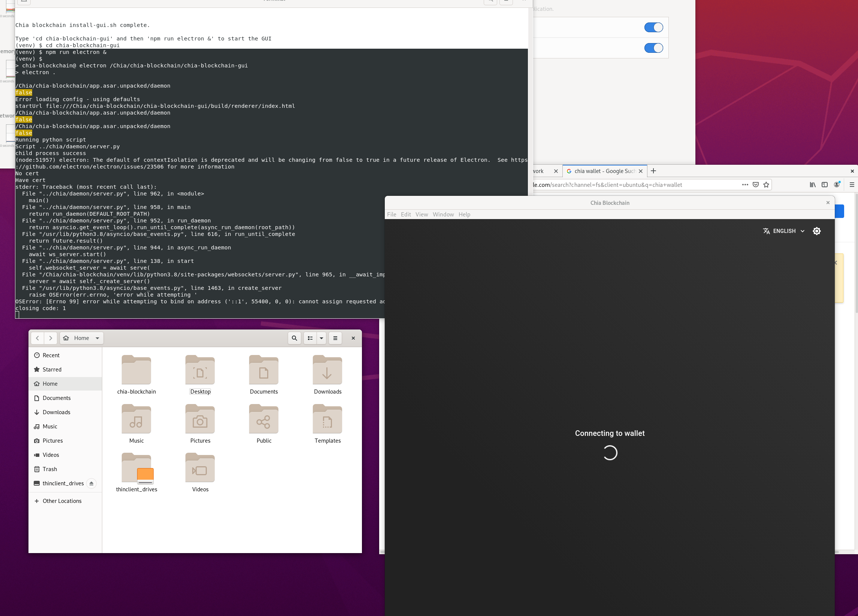Screen dimensions: 858x616
Task: Open Other Locations in the Files sidebar
Action: (62, 501)
